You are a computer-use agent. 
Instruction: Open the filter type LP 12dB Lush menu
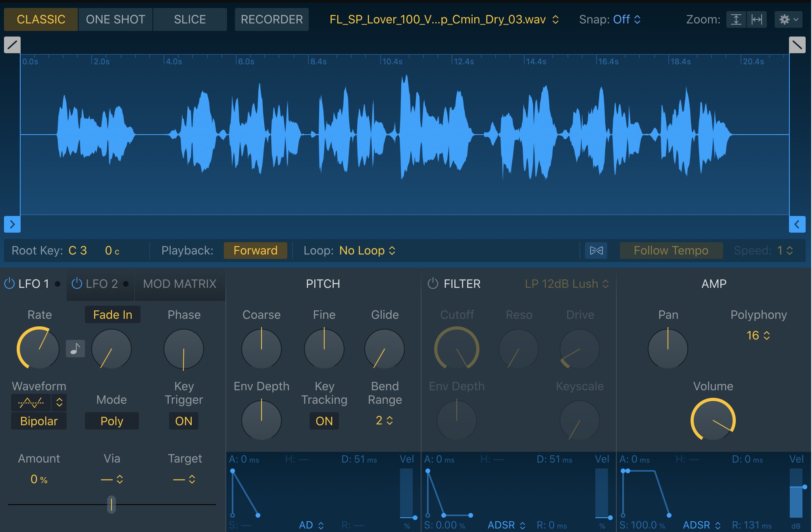pyautogui.click(x=567, y=283)
